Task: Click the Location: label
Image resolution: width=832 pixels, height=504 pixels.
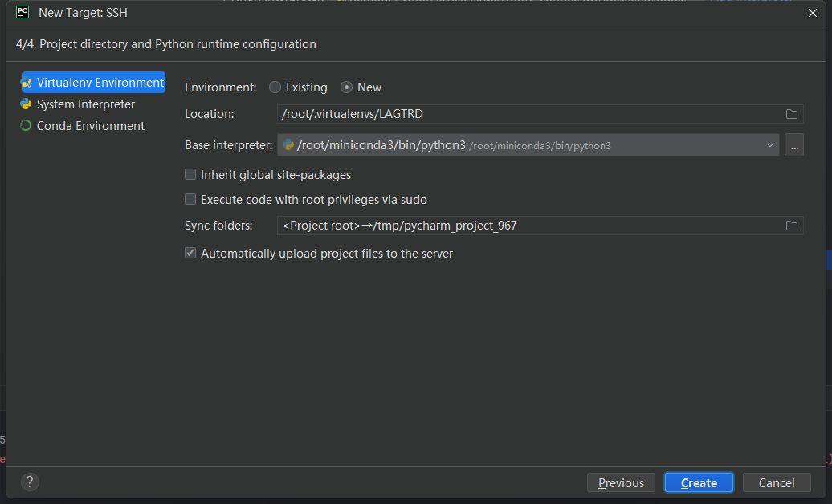Action: coord(209,114)
